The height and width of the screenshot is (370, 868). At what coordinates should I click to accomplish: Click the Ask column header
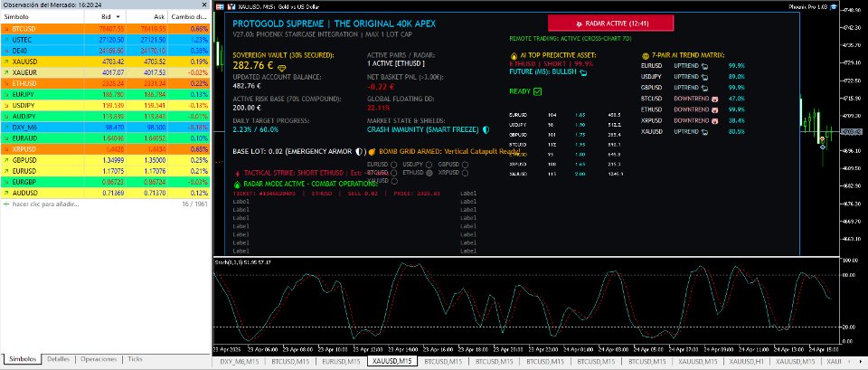coord(146,17)
